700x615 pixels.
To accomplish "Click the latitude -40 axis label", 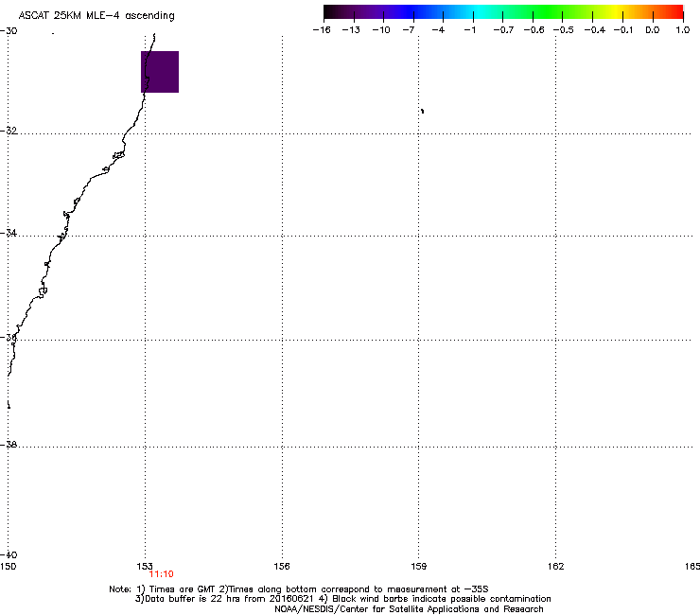I will 9,554.
